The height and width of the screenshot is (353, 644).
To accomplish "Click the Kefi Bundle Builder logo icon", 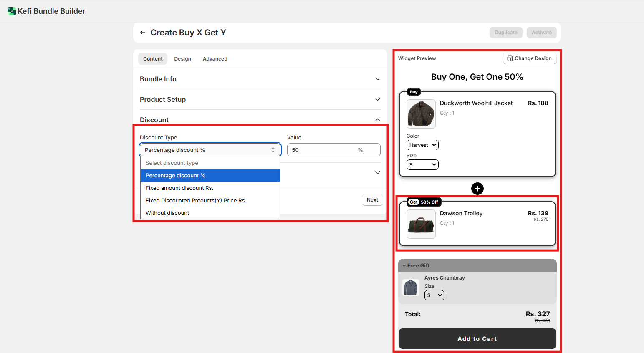I will (x=11, y=11).
